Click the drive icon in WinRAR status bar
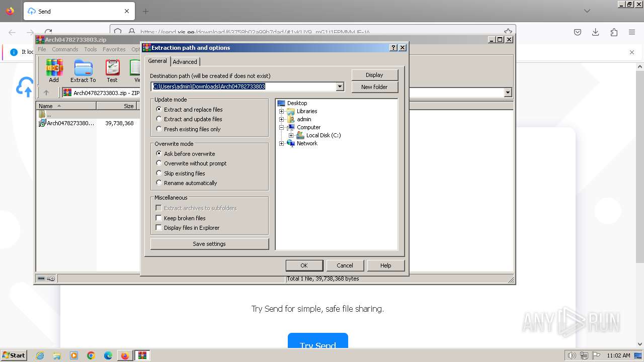Screen dimensions: 644x362 click(x=42, y=279)
